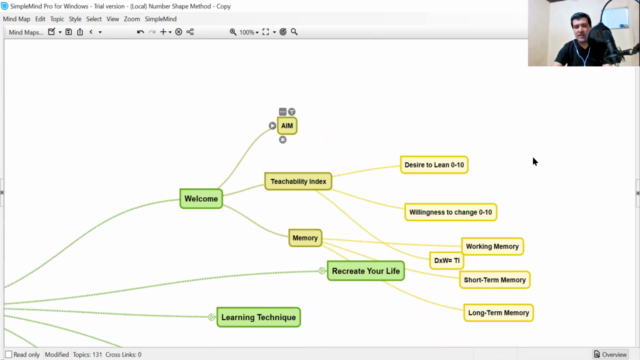Click the zoom magnifier icon in toolbar
This screenshot has width=640, height=360.
233,32
